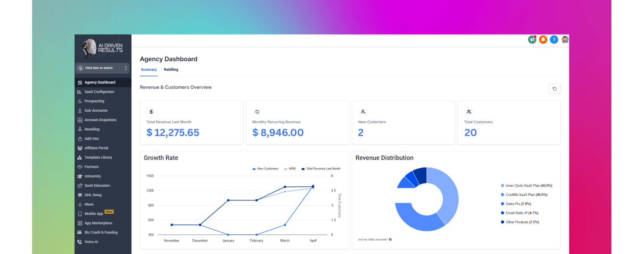Image resolution: width=644 pixels, height=254 pixels.
Task: Open the orange notifications bell
Action: [x=543, y=40]
